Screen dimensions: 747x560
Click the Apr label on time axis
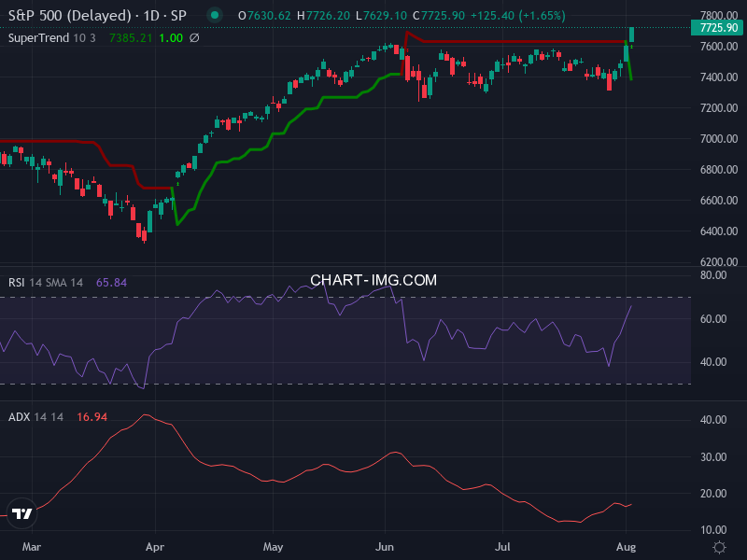point(155,547)
